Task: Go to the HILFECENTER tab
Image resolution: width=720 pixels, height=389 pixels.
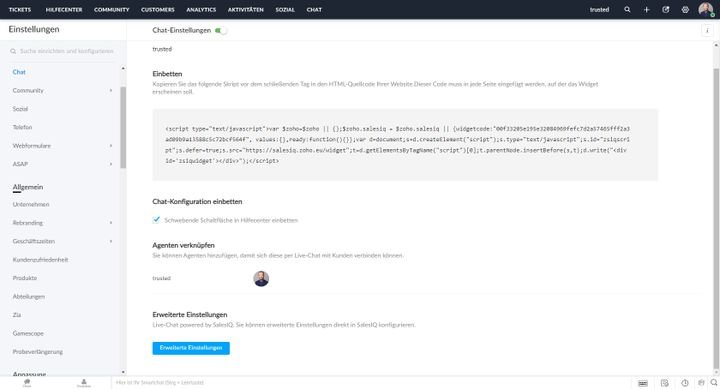Action: [64, 10]
